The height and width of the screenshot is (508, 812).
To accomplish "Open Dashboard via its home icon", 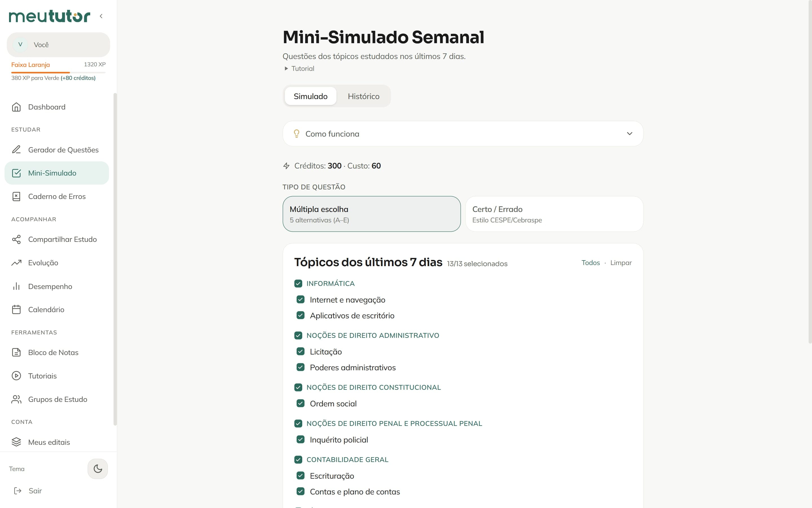I will pos(16,107).
